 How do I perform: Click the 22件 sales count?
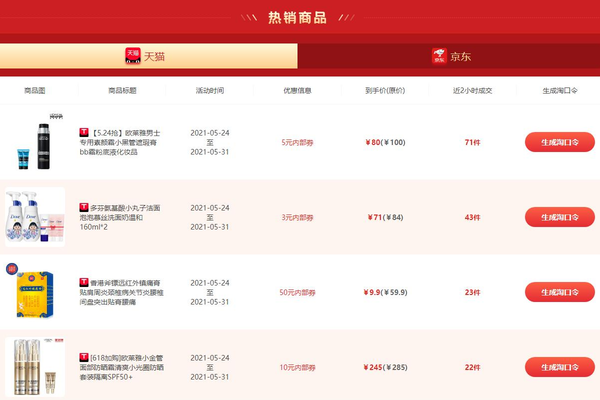point(472,367)
